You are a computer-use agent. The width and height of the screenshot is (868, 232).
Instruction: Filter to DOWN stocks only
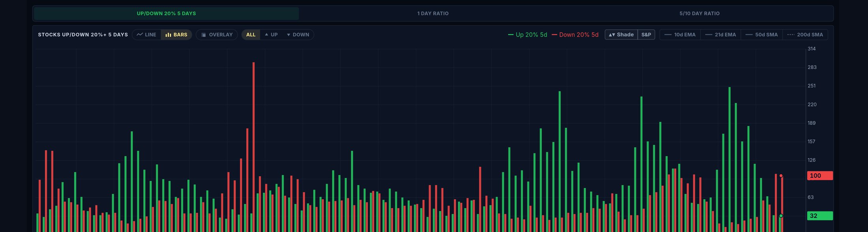click(298, 35)
